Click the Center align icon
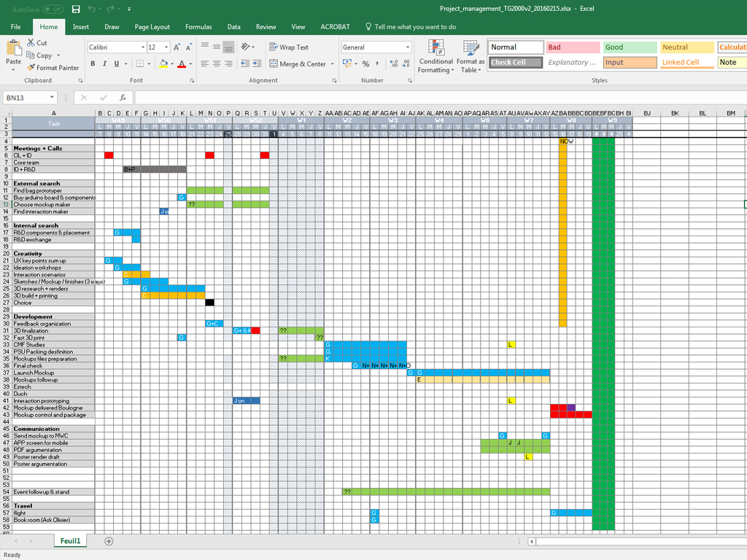The image size is (747, 560). 217,64
